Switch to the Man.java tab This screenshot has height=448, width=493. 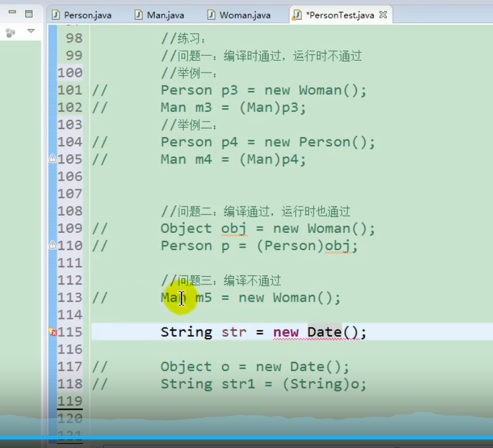(x=165, y=15)
